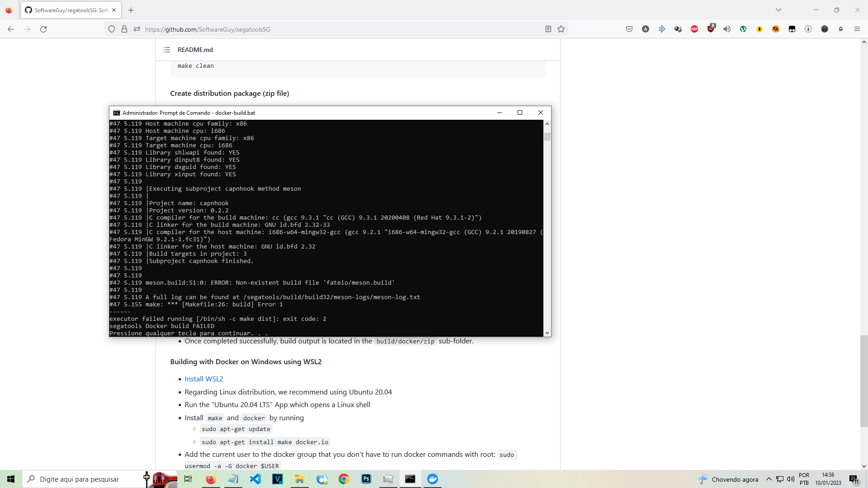This screenshot has width=868, height=488.
Task: Save page to Pocket
Action: (629, 28)
